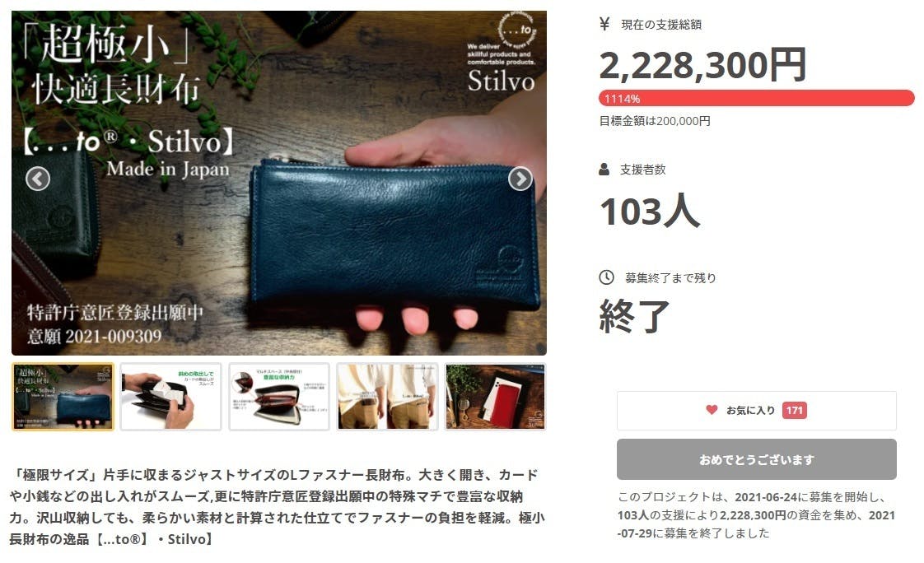Select thumbnail showing pants pocket comparison
Viewport: 924px width, 563px height.
click(388, 397)
